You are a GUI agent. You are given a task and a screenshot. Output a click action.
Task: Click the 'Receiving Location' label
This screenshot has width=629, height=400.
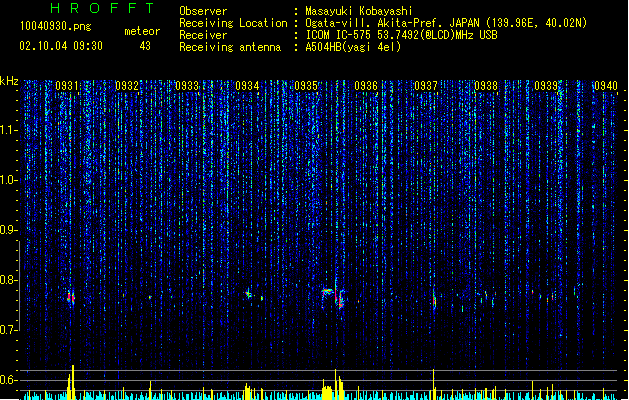(233, 23)
